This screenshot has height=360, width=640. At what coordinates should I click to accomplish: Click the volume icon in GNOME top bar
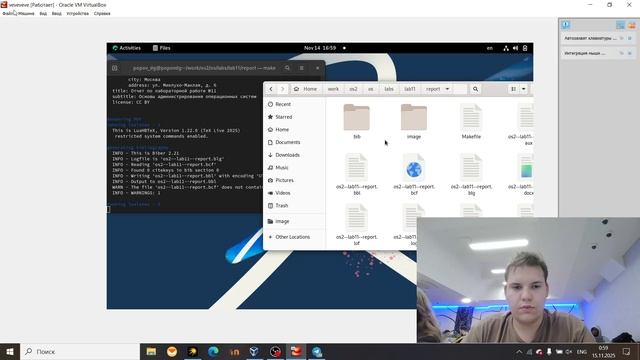pos(516,48)
